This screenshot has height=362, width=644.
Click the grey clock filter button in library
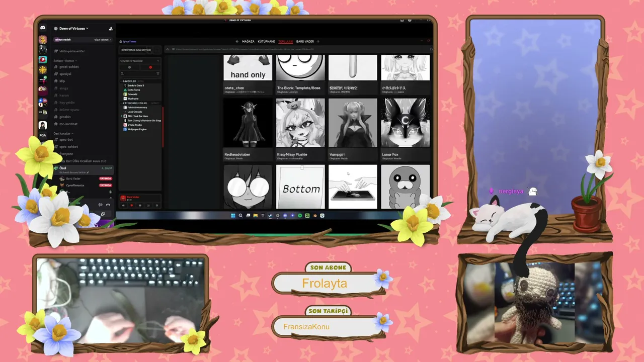(129, 67)
